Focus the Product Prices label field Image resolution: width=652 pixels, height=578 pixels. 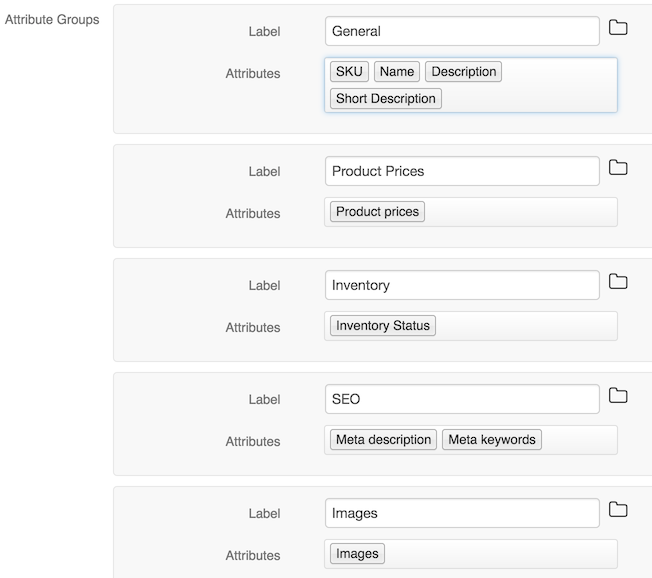click(x=462, y=171)
